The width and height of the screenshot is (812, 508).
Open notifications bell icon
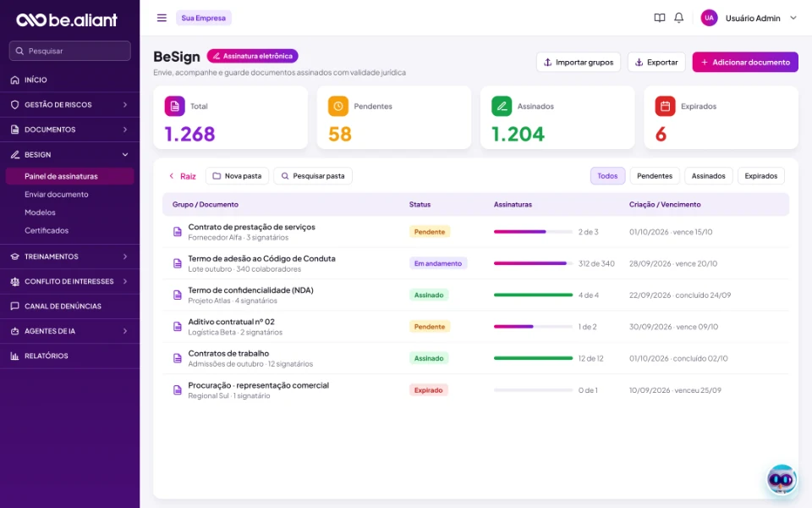(x=678, y=18)
